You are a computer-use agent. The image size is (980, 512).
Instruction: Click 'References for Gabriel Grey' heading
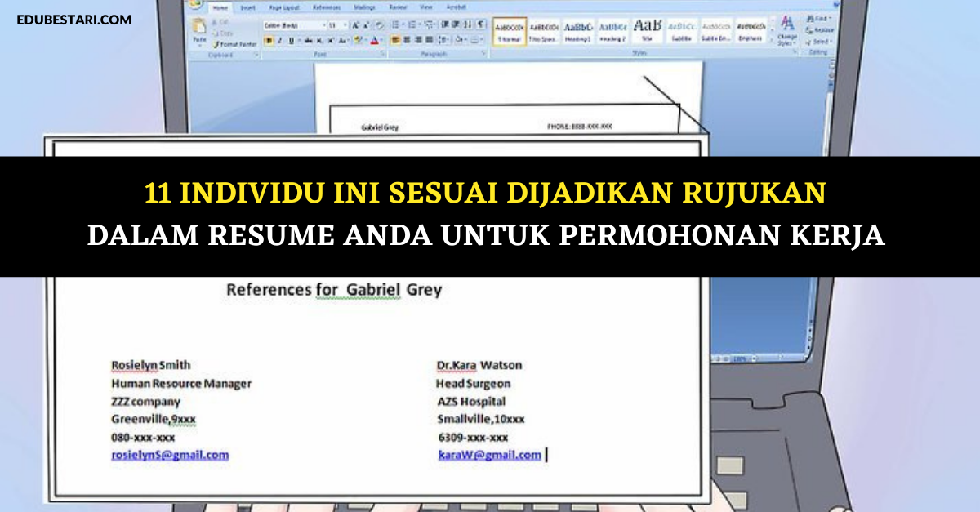click(334, 289)
